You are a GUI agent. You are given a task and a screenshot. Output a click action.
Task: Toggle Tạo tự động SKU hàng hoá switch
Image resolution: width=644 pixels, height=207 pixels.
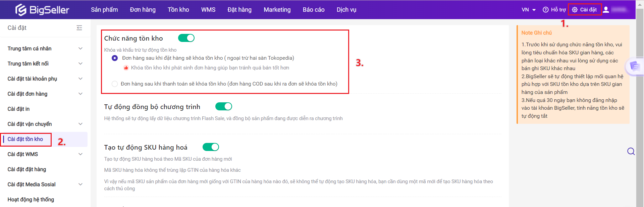[x=211, y=147]
